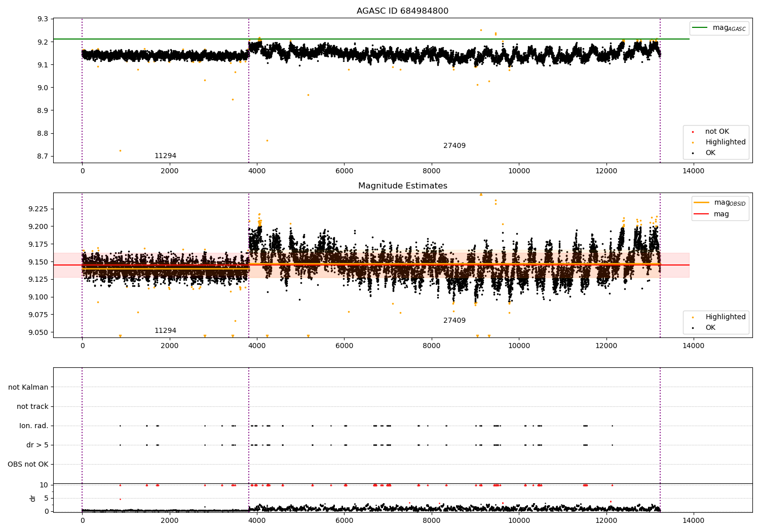Click y-axis tick 9.075 in middle panel
The height and width of the screenshot is (532, 760).
point(39,315)
